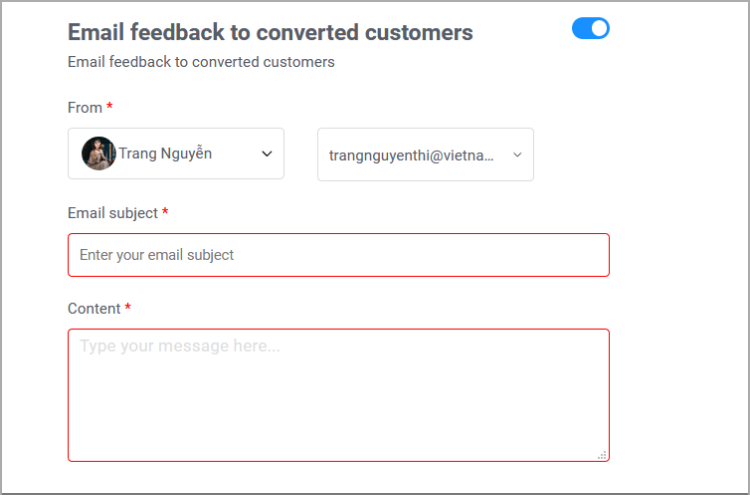
Task: Expand the chevron beside Trang Nguyễn
Action: click(267, 154)
